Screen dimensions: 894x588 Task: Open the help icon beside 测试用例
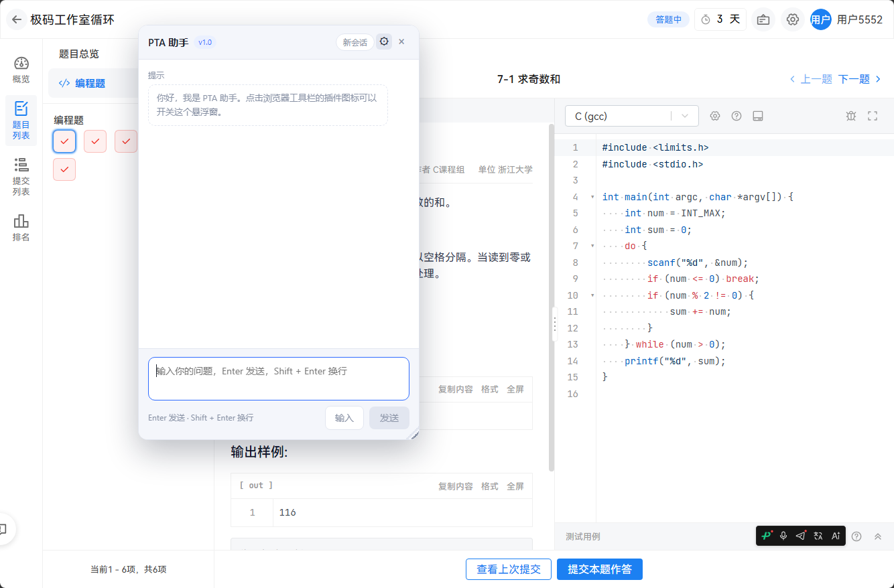[x=856, y=536]
